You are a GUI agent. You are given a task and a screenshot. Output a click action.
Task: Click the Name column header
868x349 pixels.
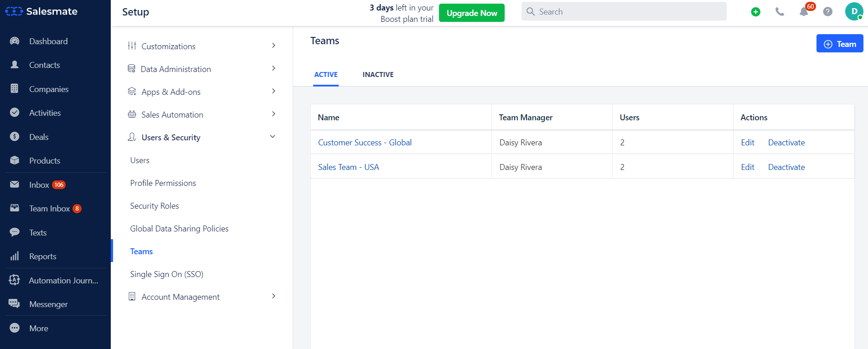[x=329, y=118]
